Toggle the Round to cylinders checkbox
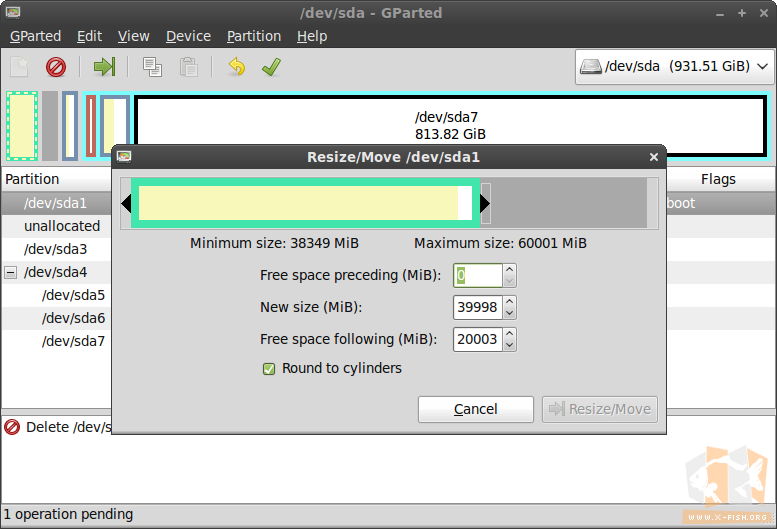This screenshot has height=529, width=777. [x=269, y=369]
